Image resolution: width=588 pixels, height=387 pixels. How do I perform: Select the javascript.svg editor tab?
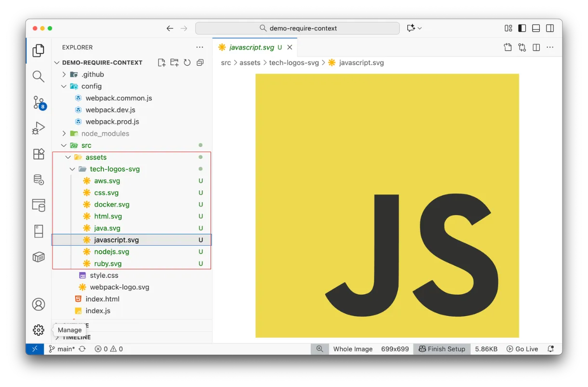(252, 47)
